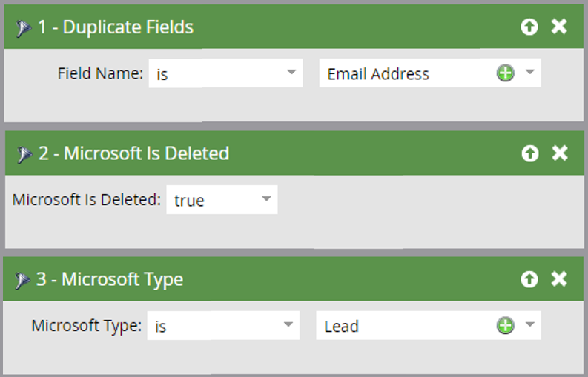Screen dimensions: 588x377
Task: Add another value next to Lead
Action: 505,325
